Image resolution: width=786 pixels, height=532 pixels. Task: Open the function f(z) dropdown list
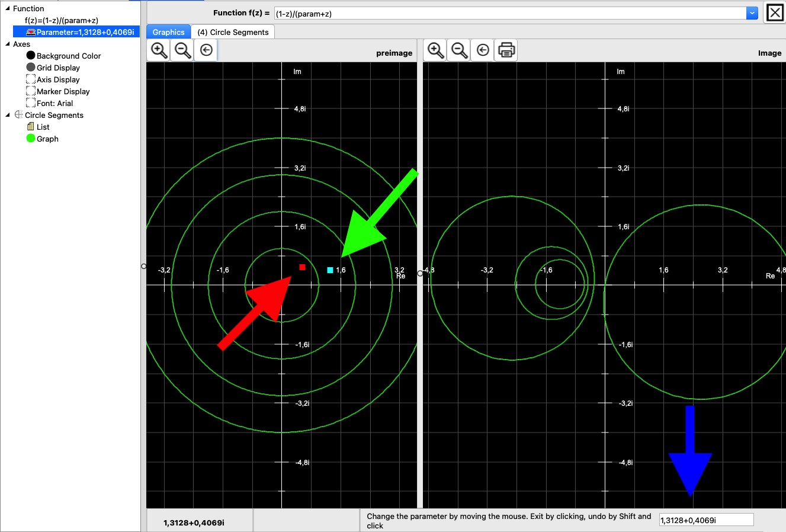[x=752, y=13]
